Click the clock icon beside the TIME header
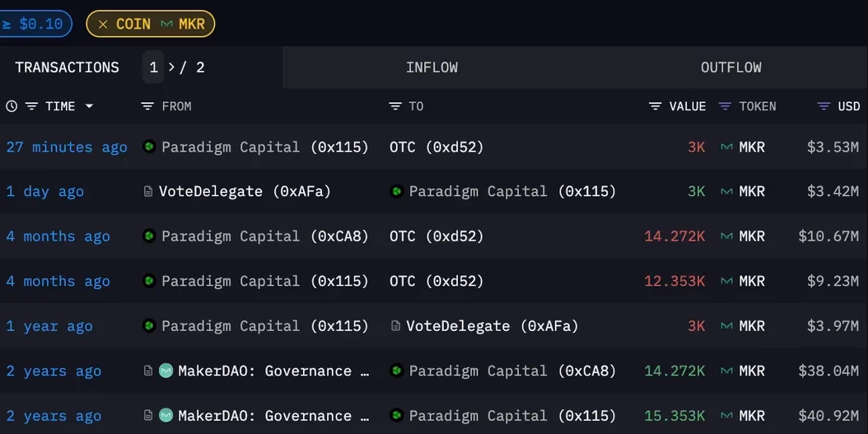 (x=11, y=106)
